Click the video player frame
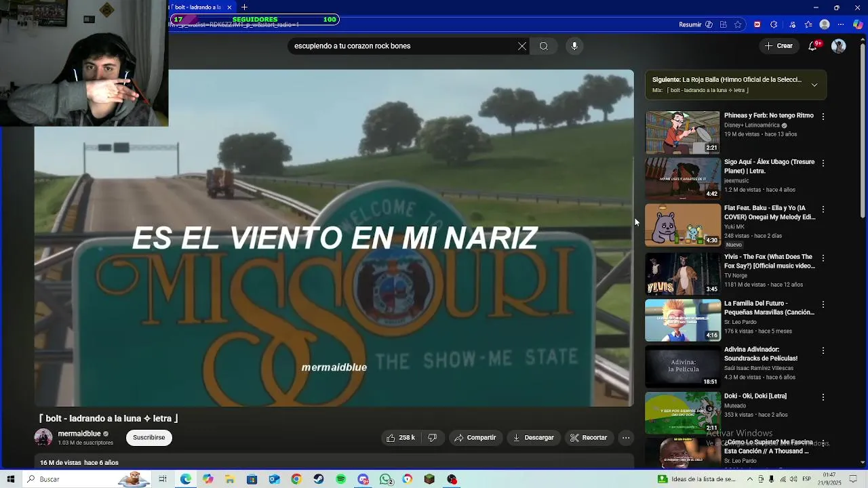The image size is (868, 488). pos(334,238)
